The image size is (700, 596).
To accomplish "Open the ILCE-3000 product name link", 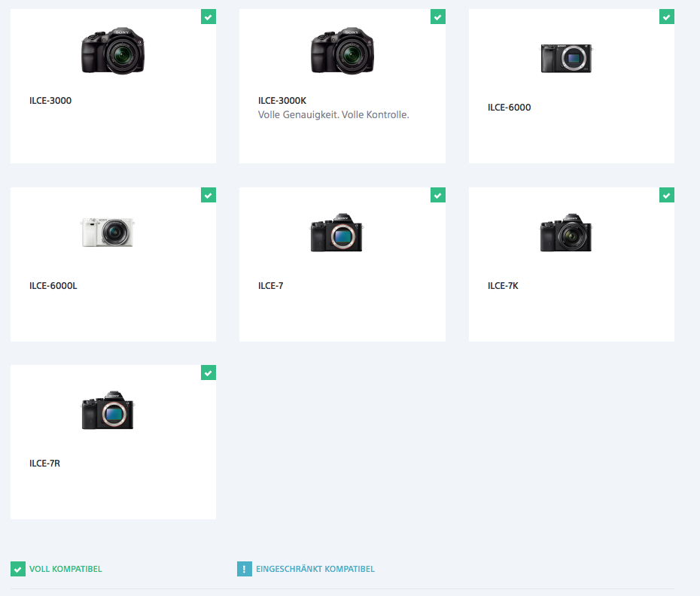I will [50, 101].
